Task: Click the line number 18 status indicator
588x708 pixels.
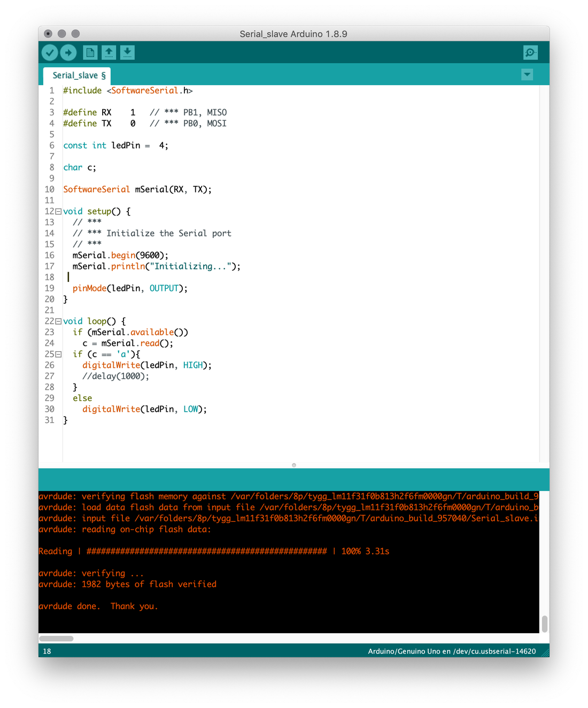Action: 47,651
